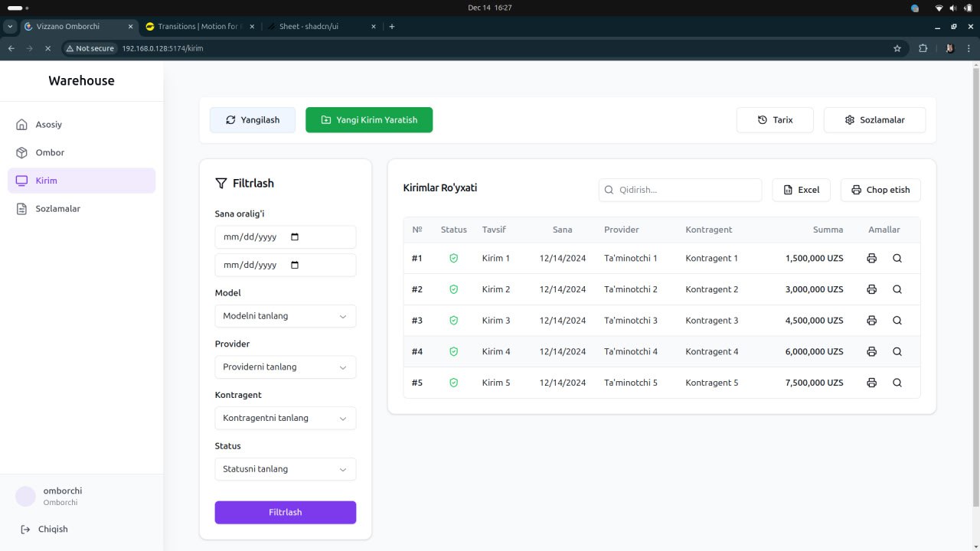
Task: Go to Ombor in the sidebar
Action: pos(50,152)
